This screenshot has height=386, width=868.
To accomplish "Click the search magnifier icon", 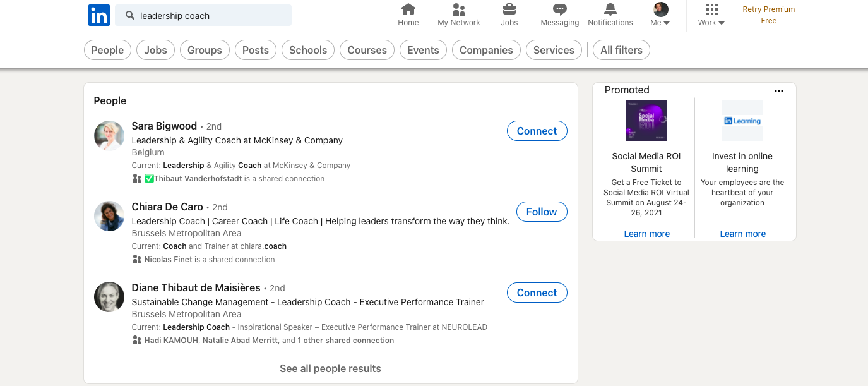I will coord(130,16).
